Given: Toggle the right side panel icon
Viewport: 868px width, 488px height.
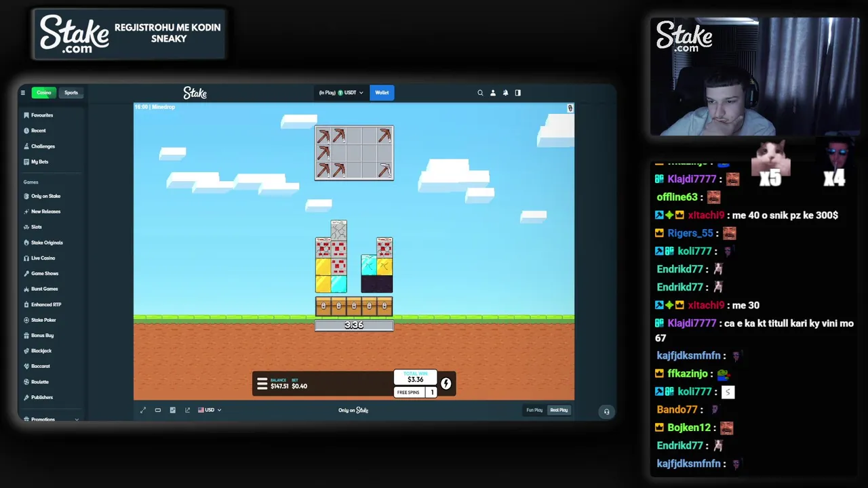Looking at the screenshot, I should tap(518, 93).
